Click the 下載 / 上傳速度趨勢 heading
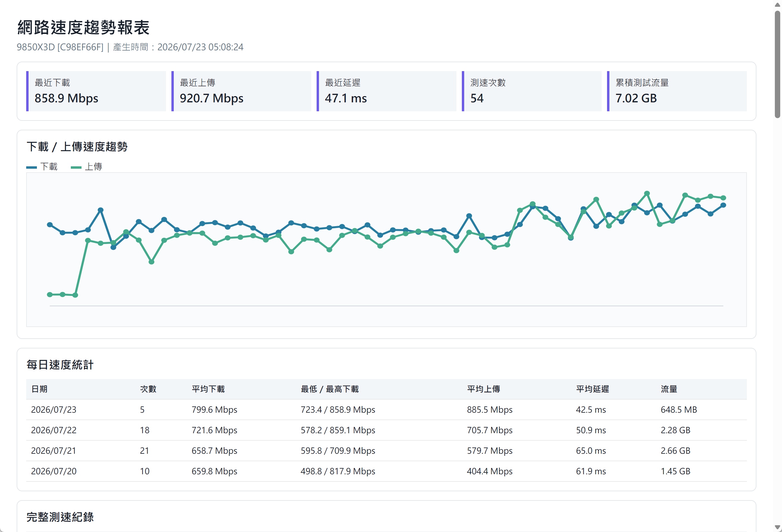This screenshot has height=532, width=782. pyautogui.click(x=77, y=147)
